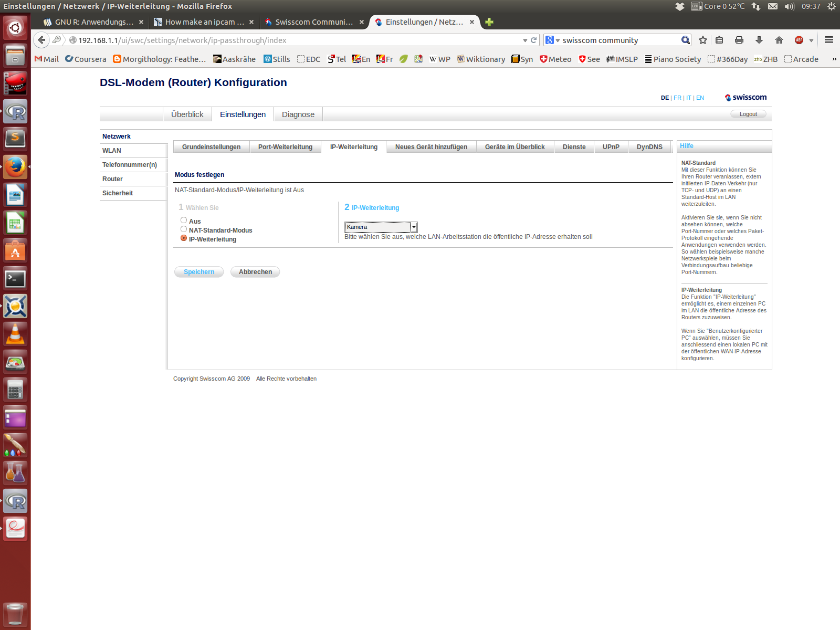Select the Aus radio option
Image resolution: width=840 pixels, height=630 pixels.
point(184,220)
